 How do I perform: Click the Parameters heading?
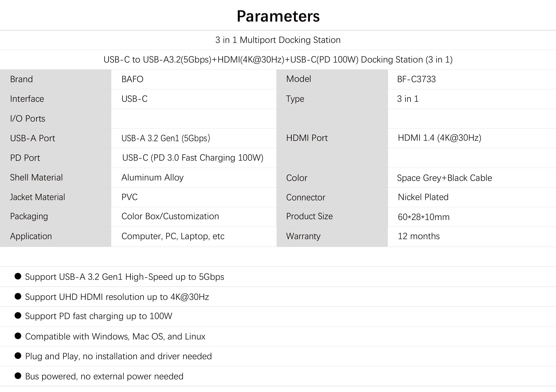coord(278,16)
